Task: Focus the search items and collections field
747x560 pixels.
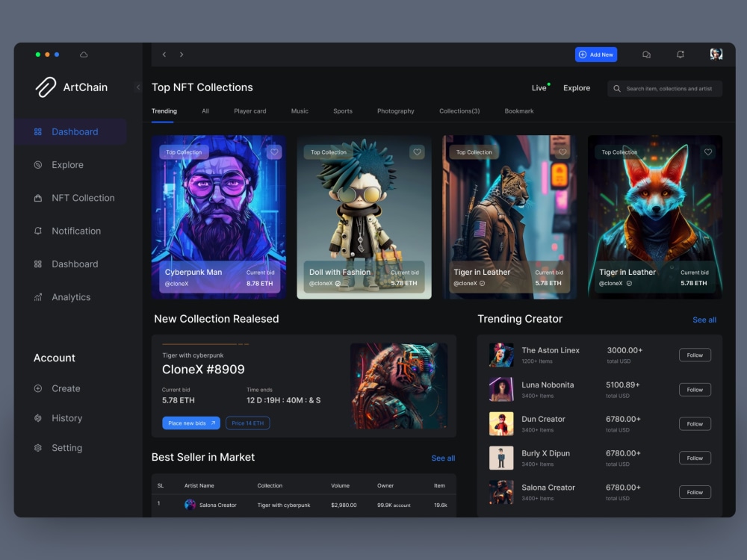Action: tap(665, 89)
